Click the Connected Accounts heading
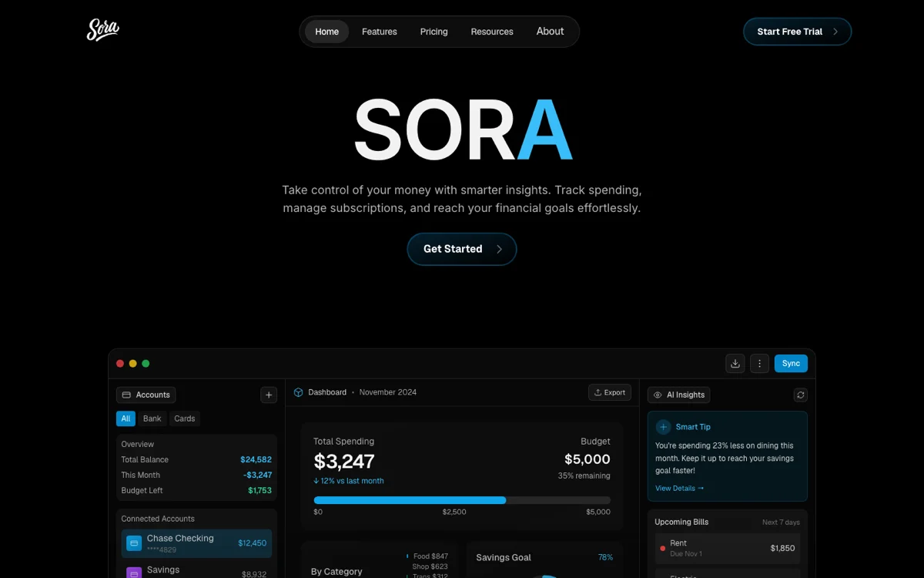Viewport: 924px width, 578px height. tap(158, 519)
